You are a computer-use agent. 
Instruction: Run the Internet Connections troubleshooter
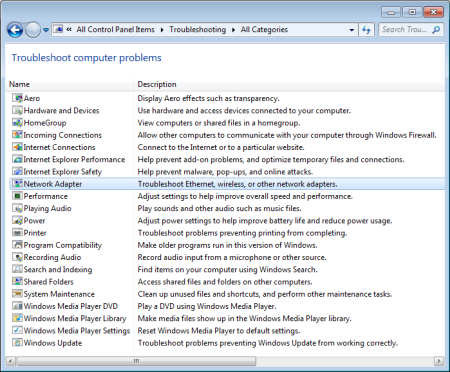click(59, 147)
